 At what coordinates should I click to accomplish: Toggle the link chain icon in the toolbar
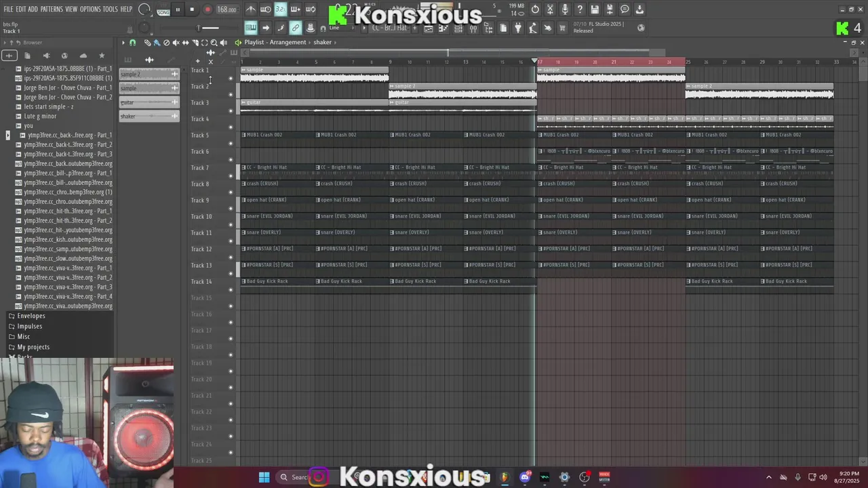pyautogui.click(x=295, y=28)
